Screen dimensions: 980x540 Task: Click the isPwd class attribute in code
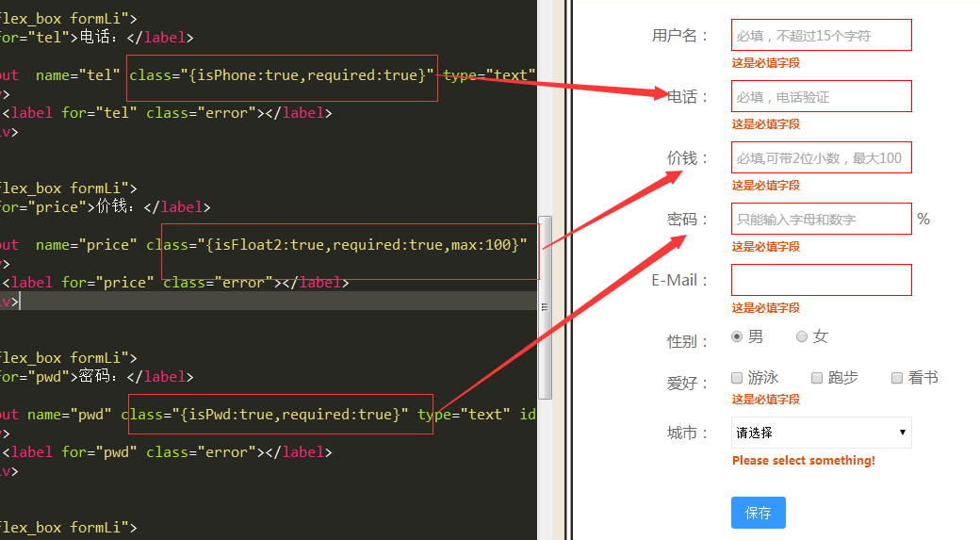[x=265, y=415]
